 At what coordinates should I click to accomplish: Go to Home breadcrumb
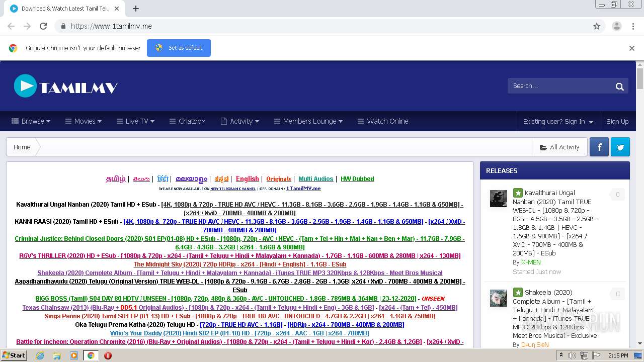22,147
